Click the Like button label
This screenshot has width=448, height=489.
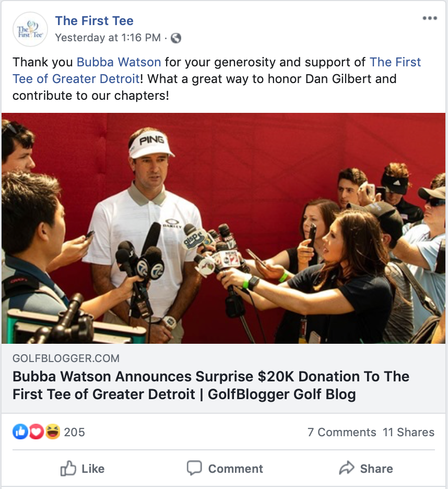[x=93, y=469]
